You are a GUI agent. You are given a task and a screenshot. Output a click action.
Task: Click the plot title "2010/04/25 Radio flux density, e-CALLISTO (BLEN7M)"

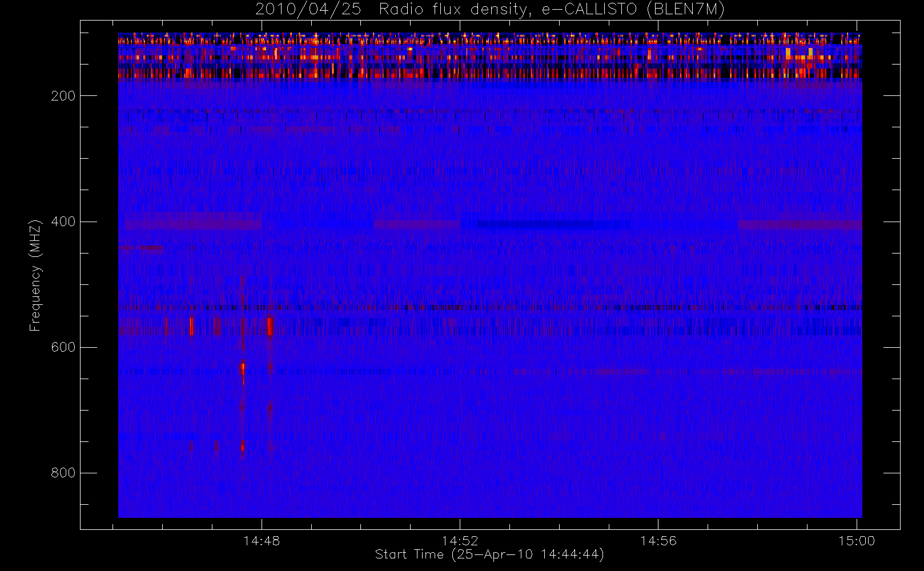coord(490,10)
